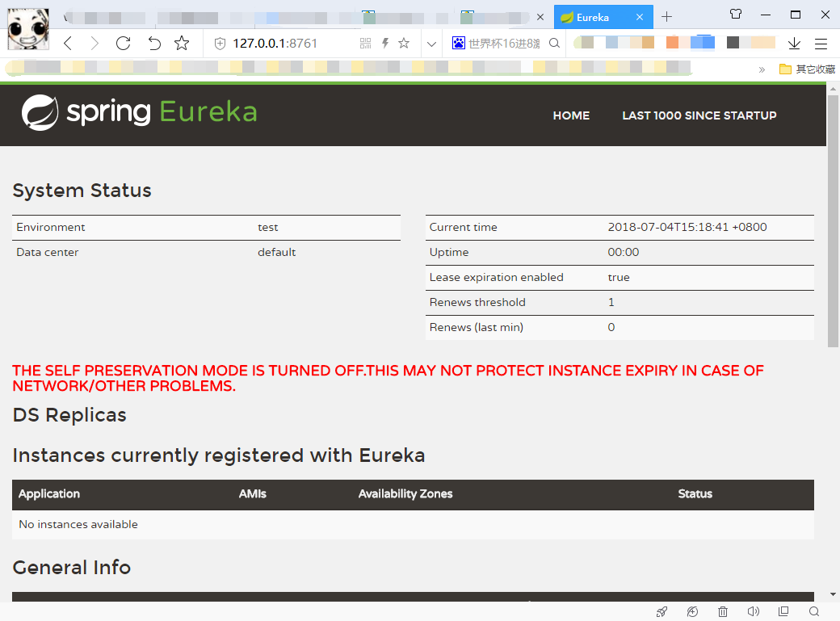Focus the address bar showing 127.0.0.1:8761

[x=275, y=44]
